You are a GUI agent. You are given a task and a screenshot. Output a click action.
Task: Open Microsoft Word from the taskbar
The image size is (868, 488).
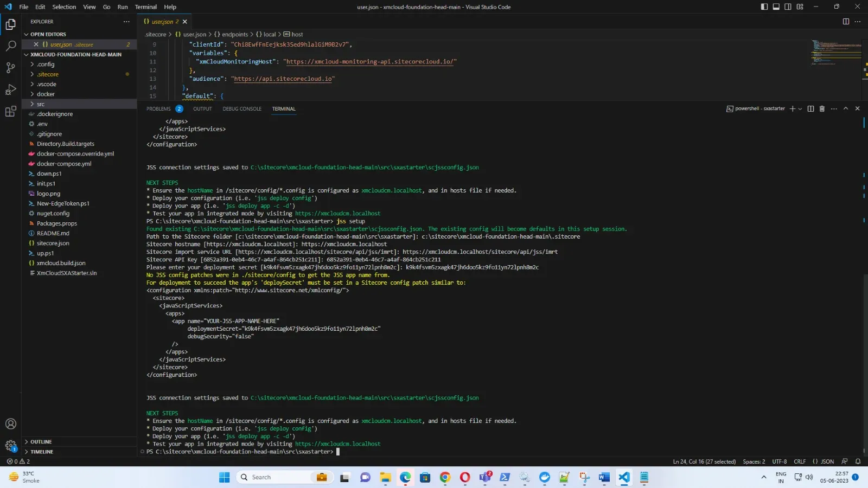(604, 477)
